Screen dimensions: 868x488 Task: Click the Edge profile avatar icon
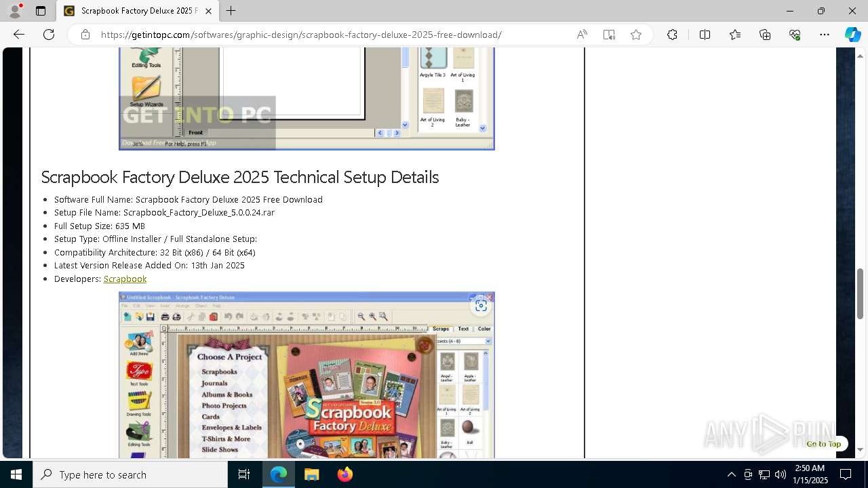[15, 10]
